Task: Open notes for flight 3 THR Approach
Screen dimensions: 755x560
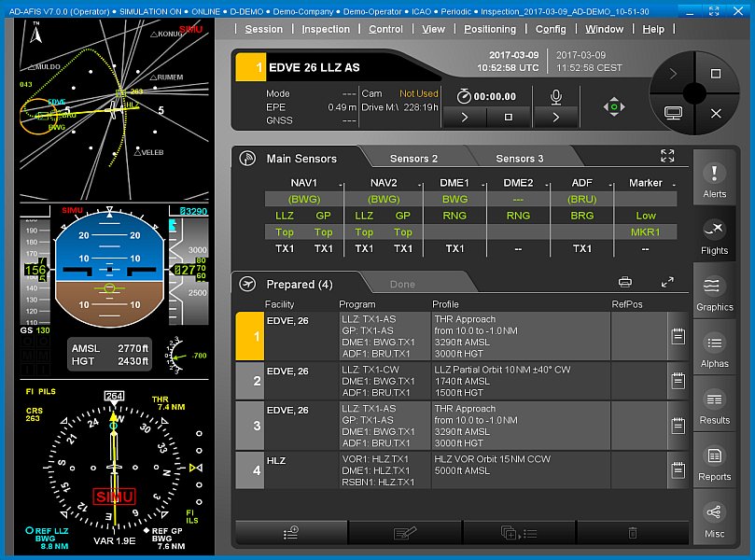Action: tap(678, 426)
